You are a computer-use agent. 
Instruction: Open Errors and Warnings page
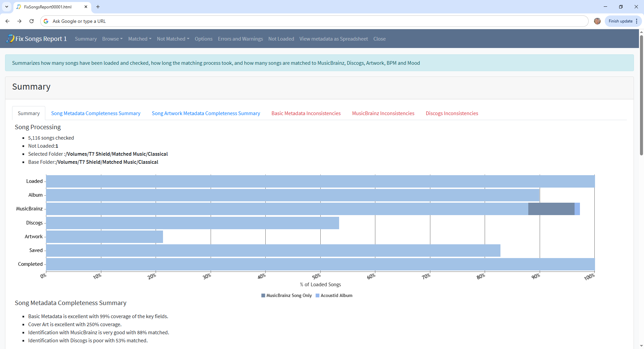point(240,39)
